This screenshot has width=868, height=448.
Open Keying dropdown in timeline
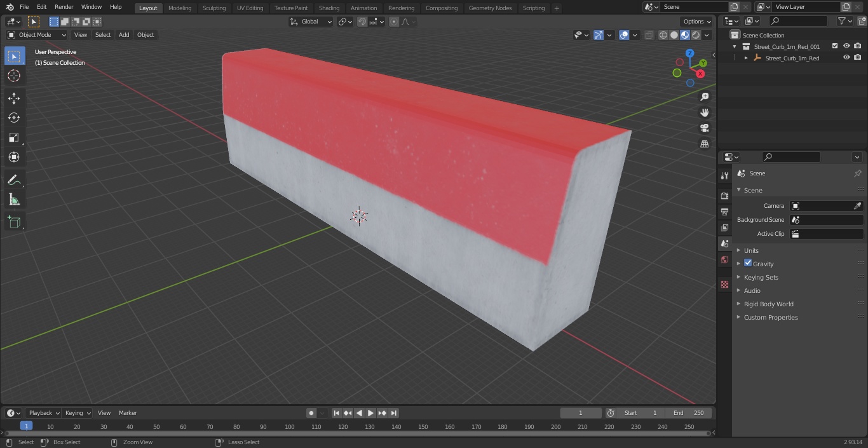78,413
